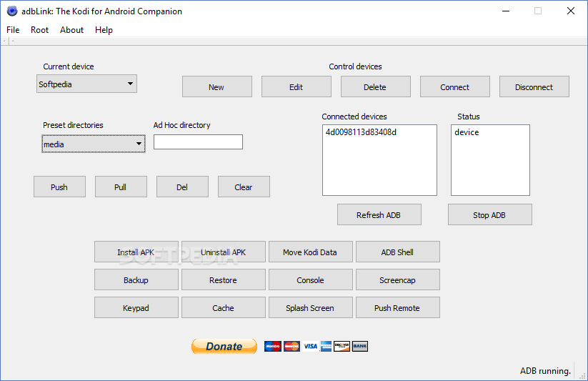Click the Bank payment icon
588x381 pixels.
point(360,347)
